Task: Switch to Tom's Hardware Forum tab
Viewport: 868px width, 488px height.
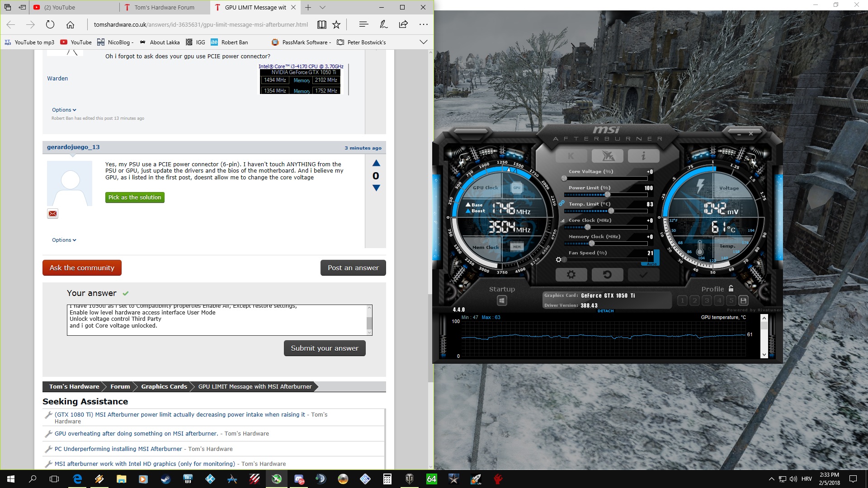Action: click(x=164, y=7)
